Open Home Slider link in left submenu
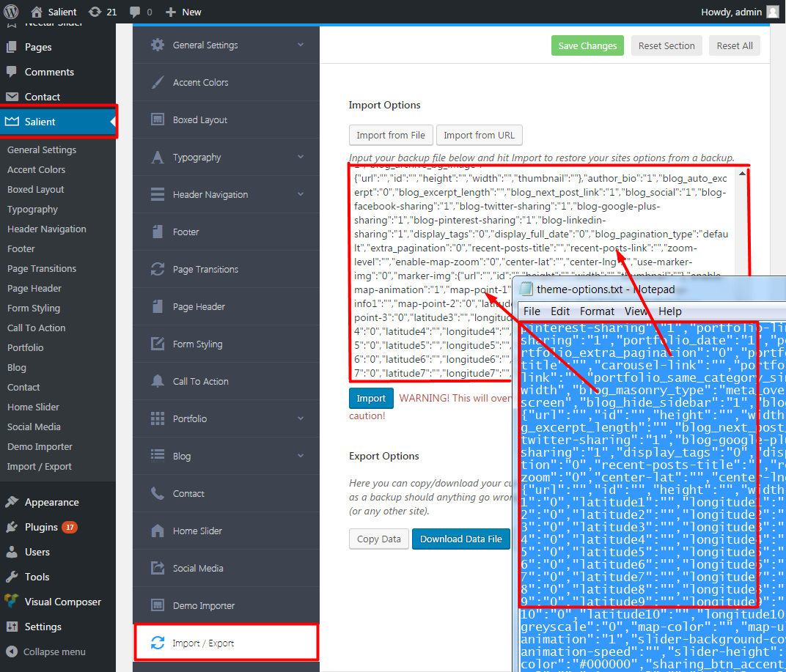The image size is (786, 672). pos(33,407)
